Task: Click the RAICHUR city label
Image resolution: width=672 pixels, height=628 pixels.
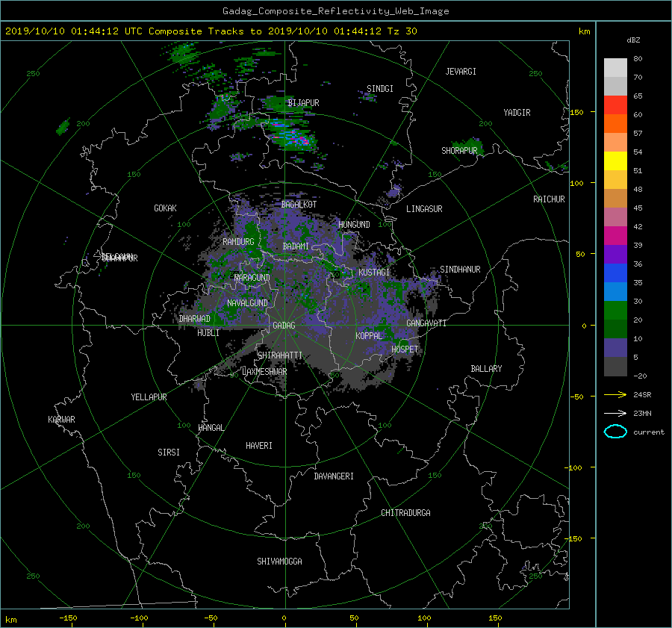Action: (549, 199)
